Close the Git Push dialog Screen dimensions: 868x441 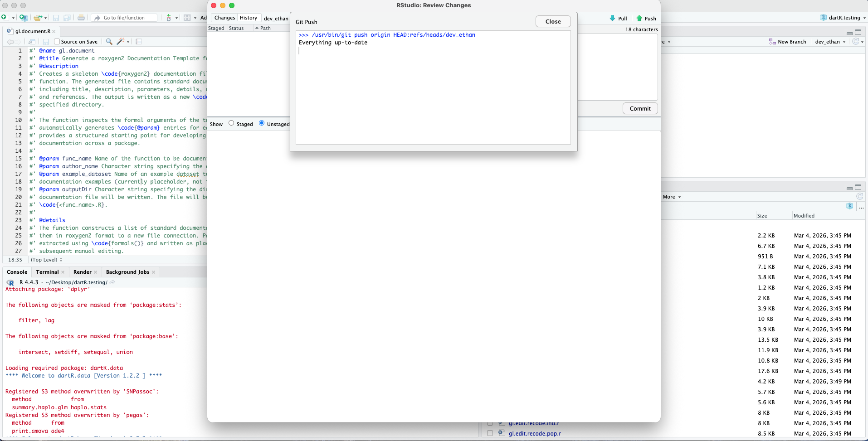tap(553, 21)
